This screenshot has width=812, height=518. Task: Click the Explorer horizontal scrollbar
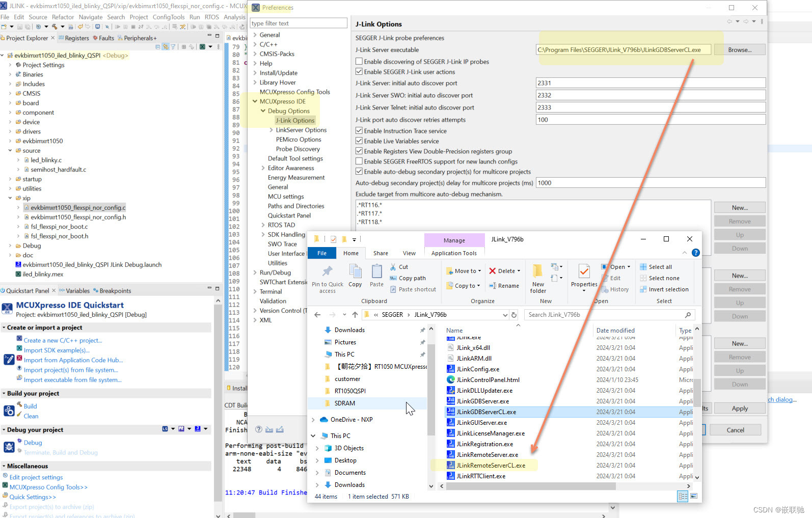[531, 486]
